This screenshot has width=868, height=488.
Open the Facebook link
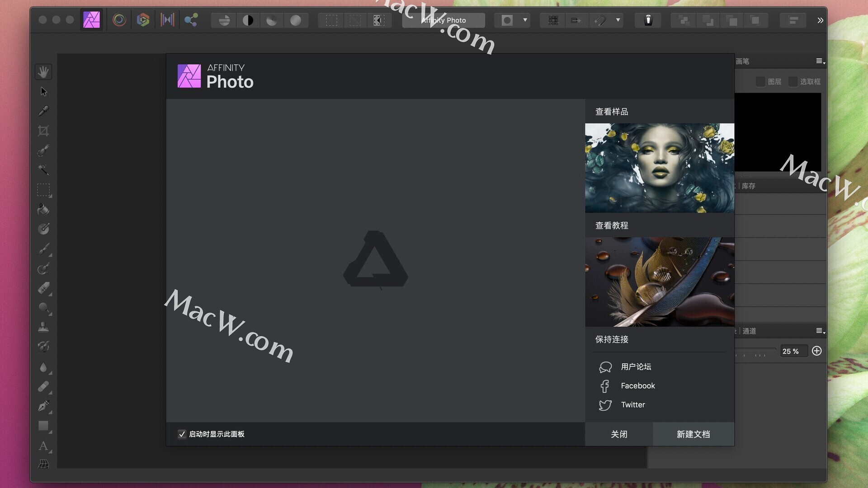(637, 386)
